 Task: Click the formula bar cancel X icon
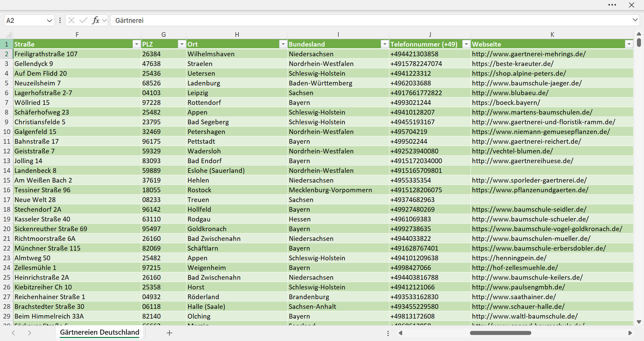coord(71,20)
